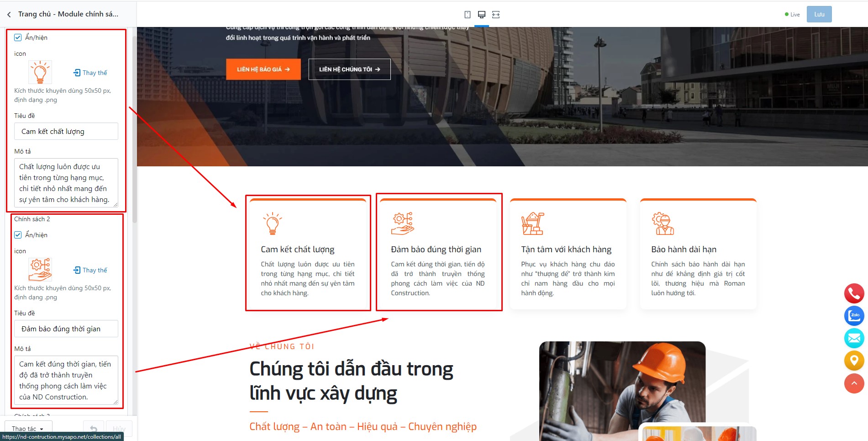Switch preview to mobile device view
Screen dimensions: 868x441
click(x=467, y=15)
